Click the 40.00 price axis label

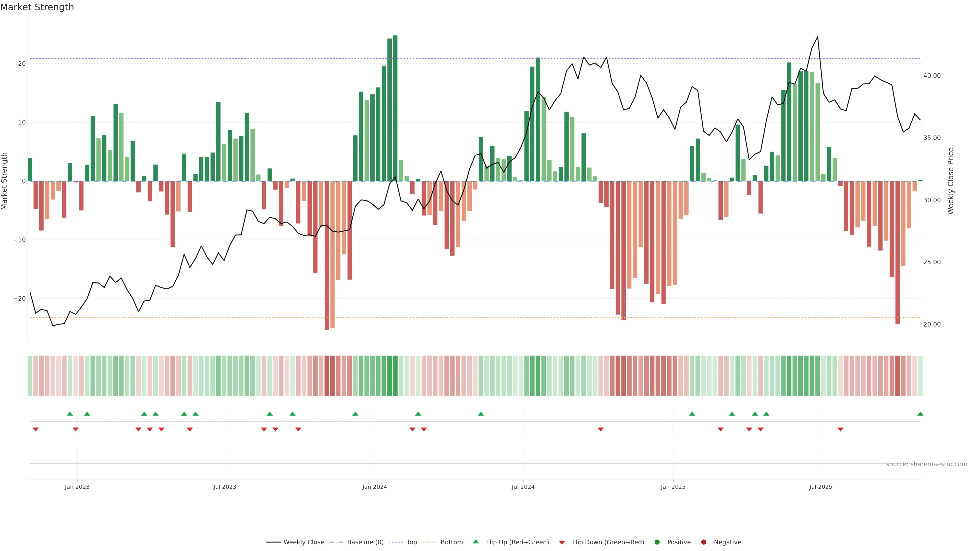(932, 76)
